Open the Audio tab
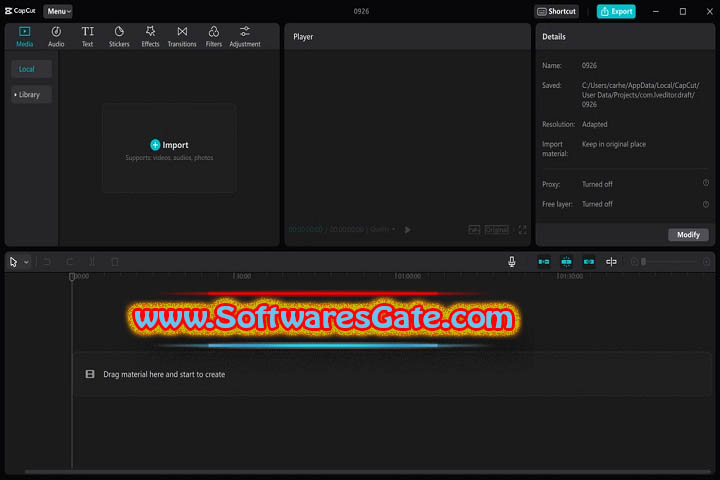The height and width of the screenshot is (480, 720). click(56, 36)
